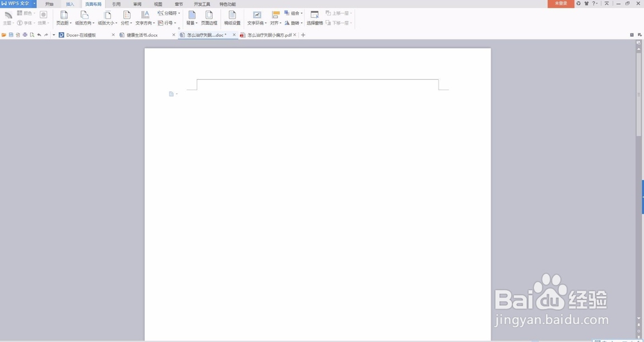
Task: Click the open folder quick-access icon
Action: click(4, 35)
